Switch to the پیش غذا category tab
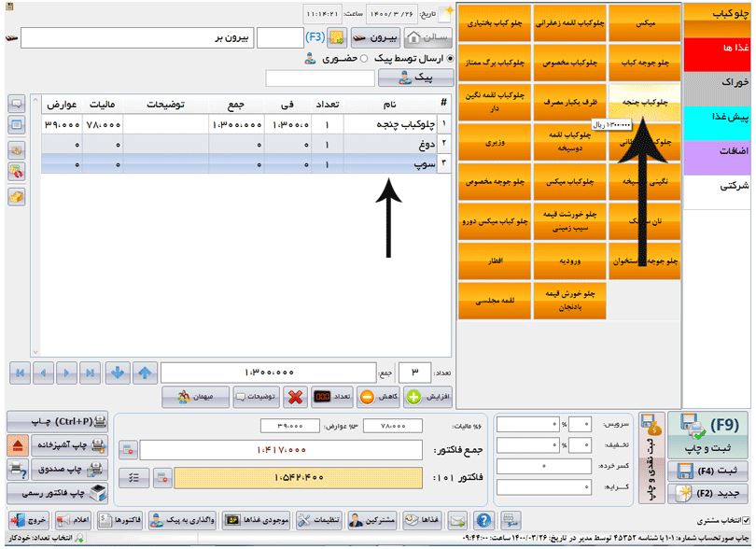This screenshot has height=549, width=756. click(719, 118)
